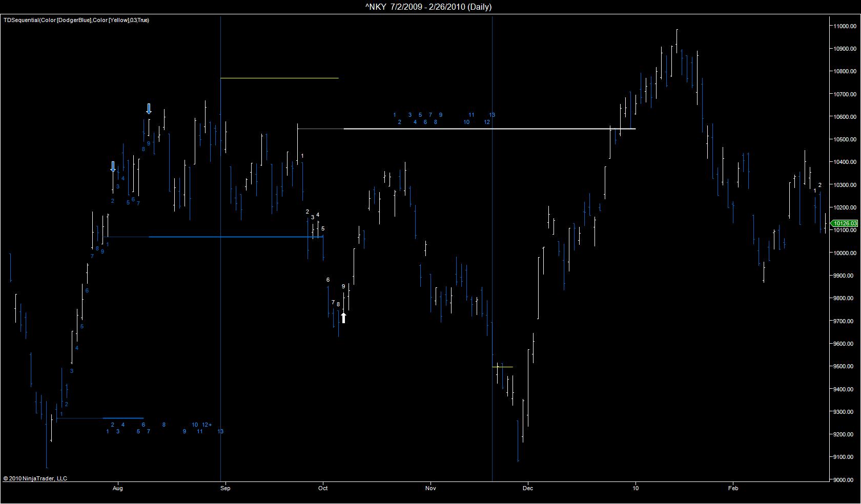Select the thick blue horizontal line near 10070
The height and width of the screenshot is (504, 861).
pos(236,237)
